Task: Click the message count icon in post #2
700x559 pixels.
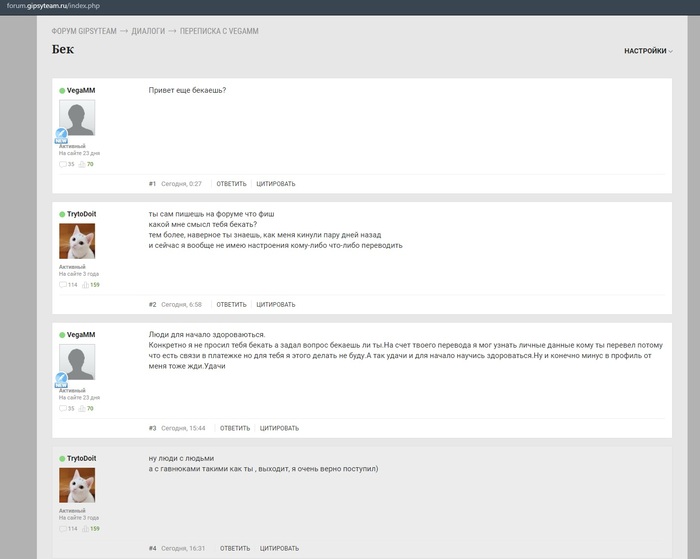Action: pyautogui.click(x=62, y=285)
